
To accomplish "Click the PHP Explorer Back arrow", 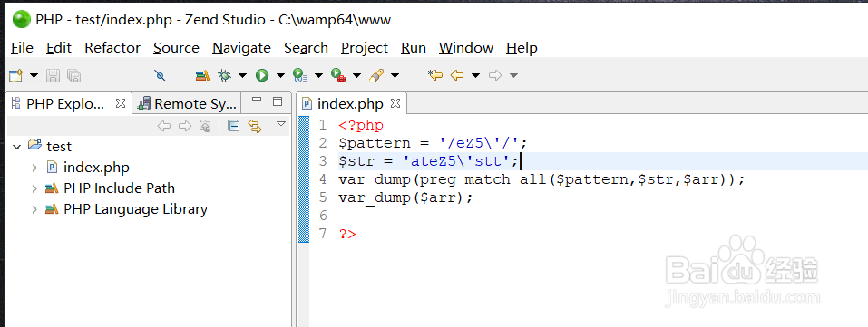I will 164,126.
